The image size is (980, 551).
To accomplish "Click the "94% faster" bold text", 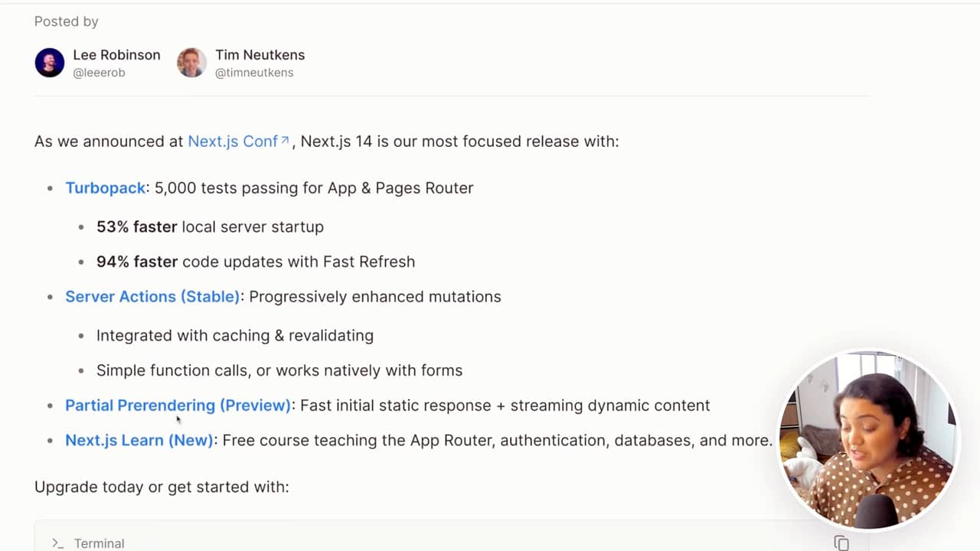I will 136,262.
